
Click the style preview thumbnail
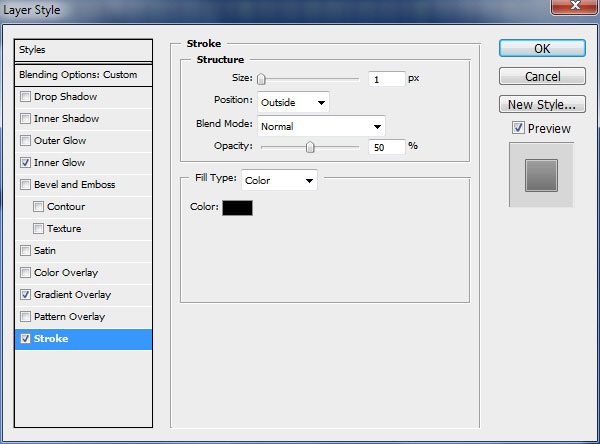(x=541, y=175)
